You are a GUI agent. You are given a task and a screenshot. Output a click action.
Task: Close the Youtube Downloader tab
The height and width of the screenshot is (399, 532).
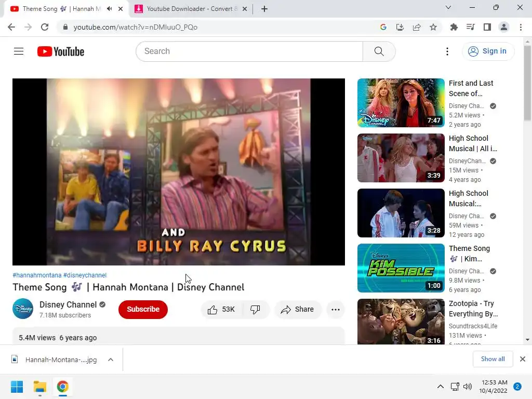coord(245,9)
